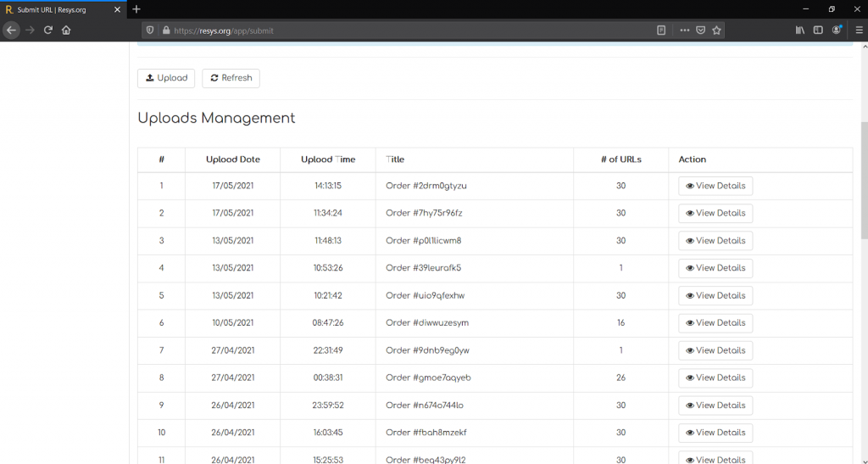Click upload time 10:53:26
This screenshot has height=464, width=868.
coord(328,268)
